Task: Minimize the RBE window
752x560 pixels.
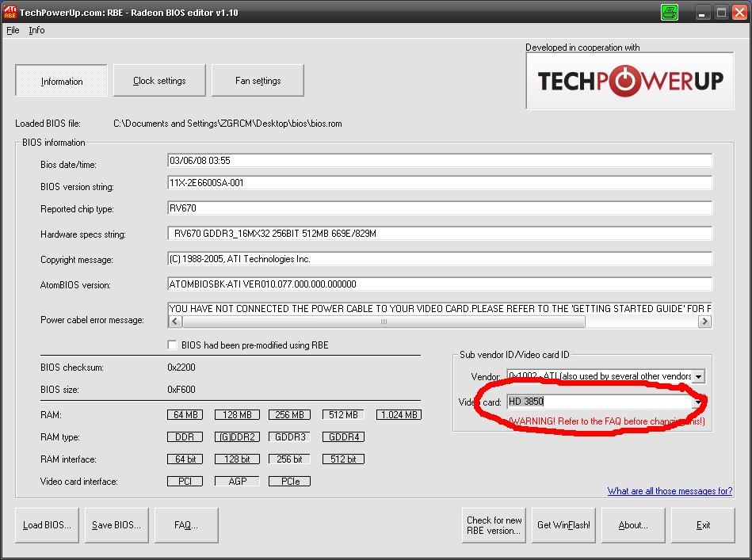Action: tap(702, 13)
